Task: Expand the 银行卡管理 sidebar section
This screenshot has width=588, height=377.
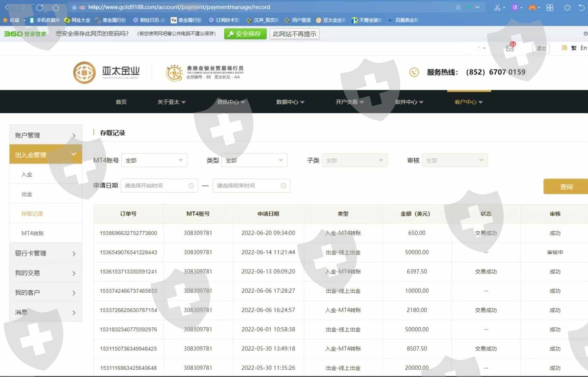Action: tap(45, 253)
